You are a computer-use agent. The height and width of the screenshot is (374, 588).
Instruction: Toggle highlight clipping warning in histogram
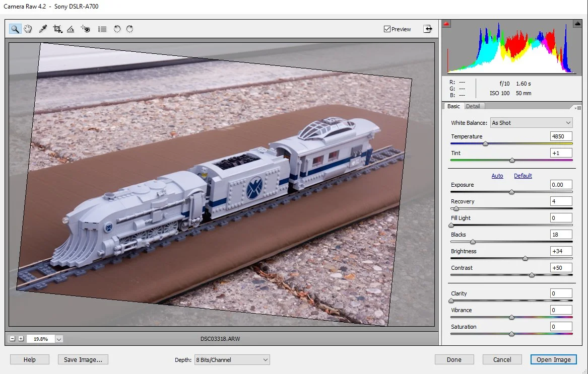tap(577, 24)
